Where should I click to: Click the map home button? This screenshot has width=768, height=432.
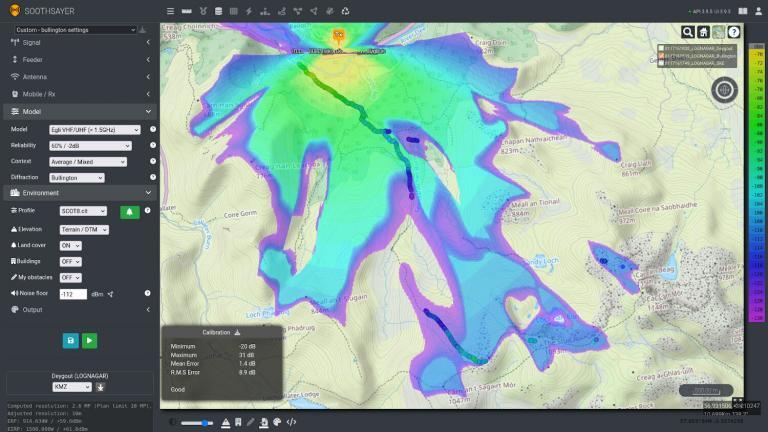pos(703,32)
